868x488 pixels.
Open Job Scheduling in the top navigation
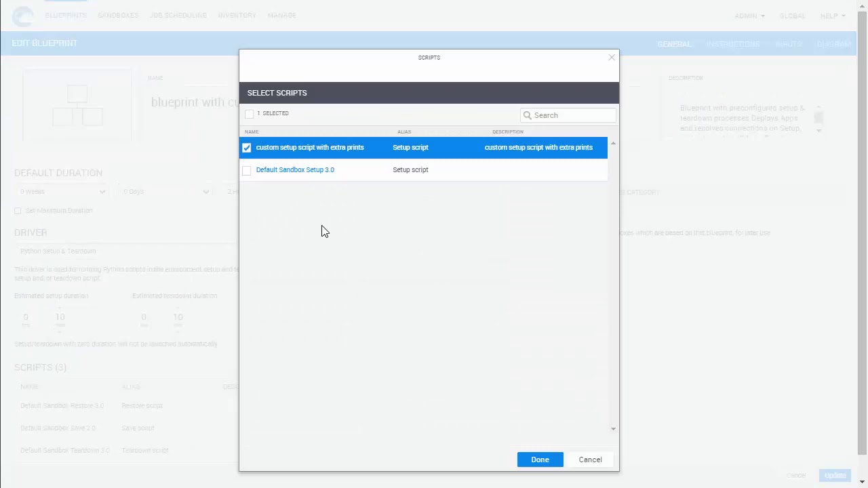[x=178, y=16]
